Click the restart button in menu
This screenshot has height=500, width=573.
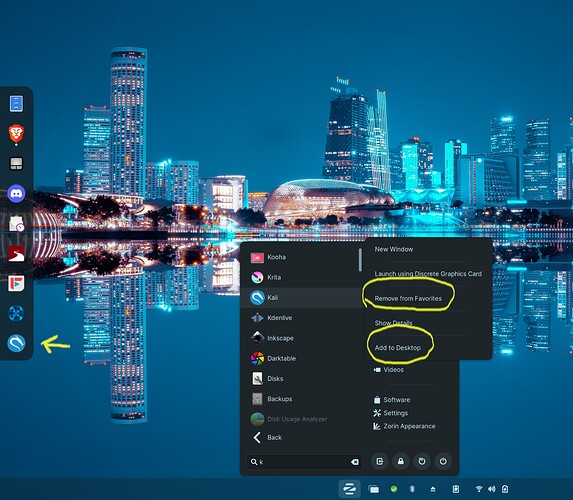pos(422,461)
